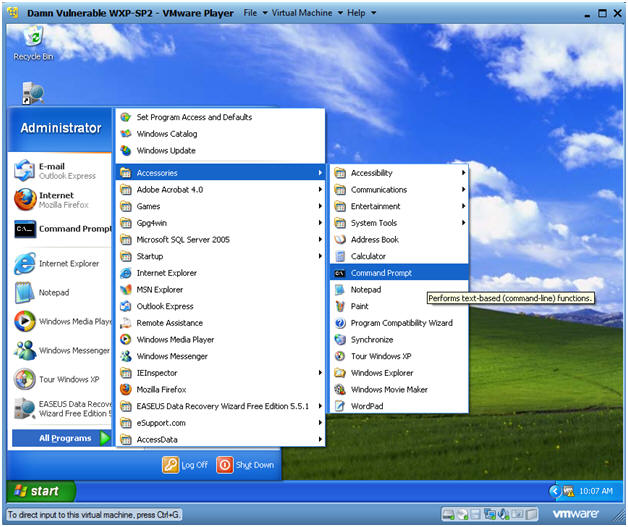Launch Windows Movie Maker

399,389
